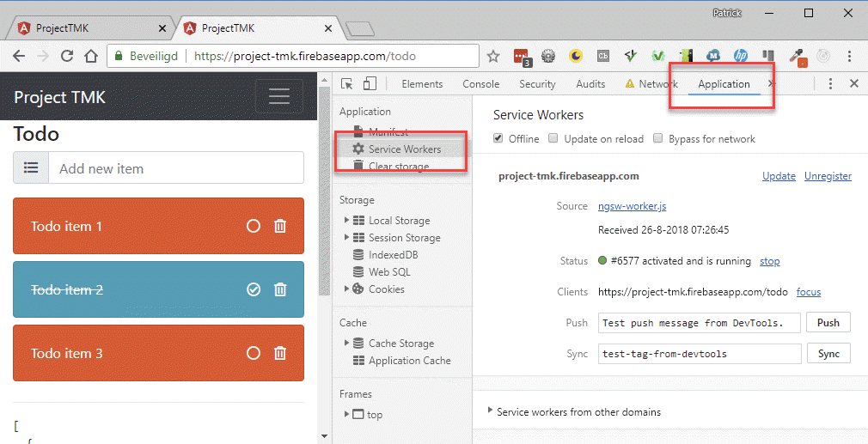This screenshot has width=868, height=444.
Task: Click the Unregister link
Action: pyautogui.click(x=828, y=176)
